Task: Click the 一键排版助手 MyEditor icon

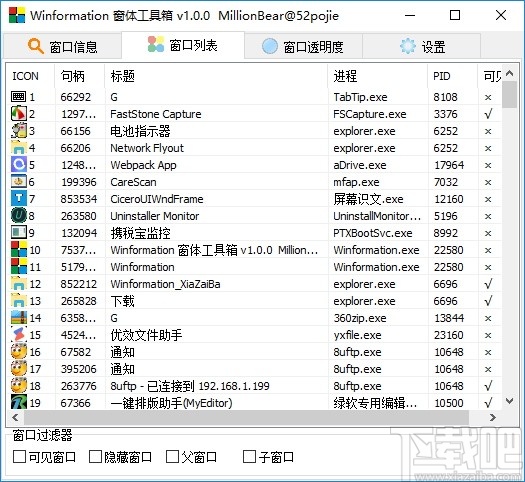Action: (18, 402)
